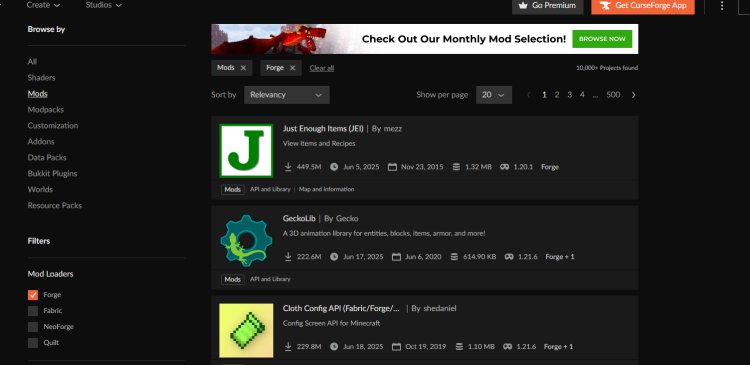Open the three-dot more options menu
The image size is (750, 365).
[x=722, y=6]
